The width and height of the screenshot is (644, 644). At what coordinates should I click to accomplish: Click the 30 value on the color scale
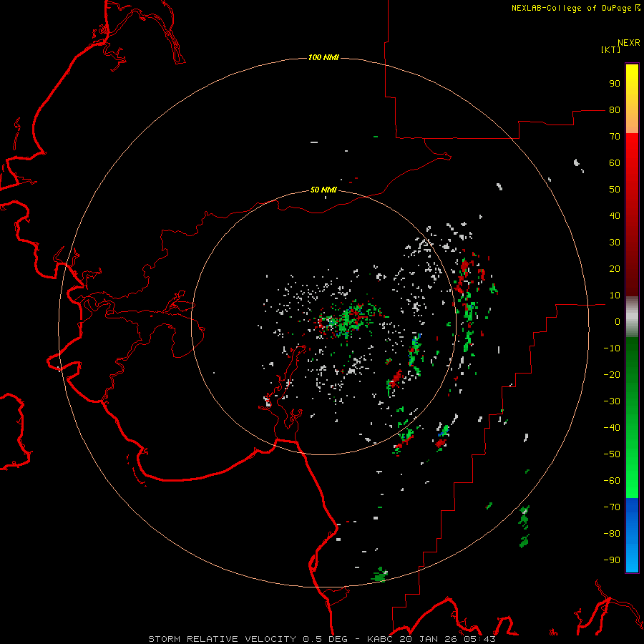coord(615,243)
